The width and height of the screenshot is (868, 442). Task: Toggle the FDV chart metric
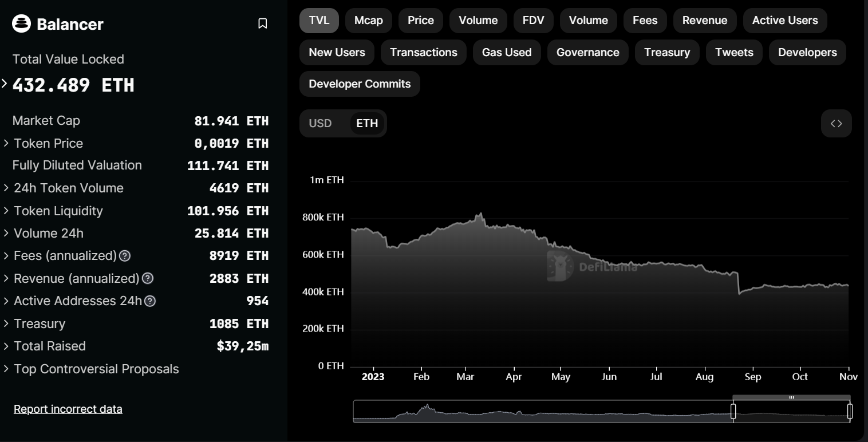click(x=533, y=21)
